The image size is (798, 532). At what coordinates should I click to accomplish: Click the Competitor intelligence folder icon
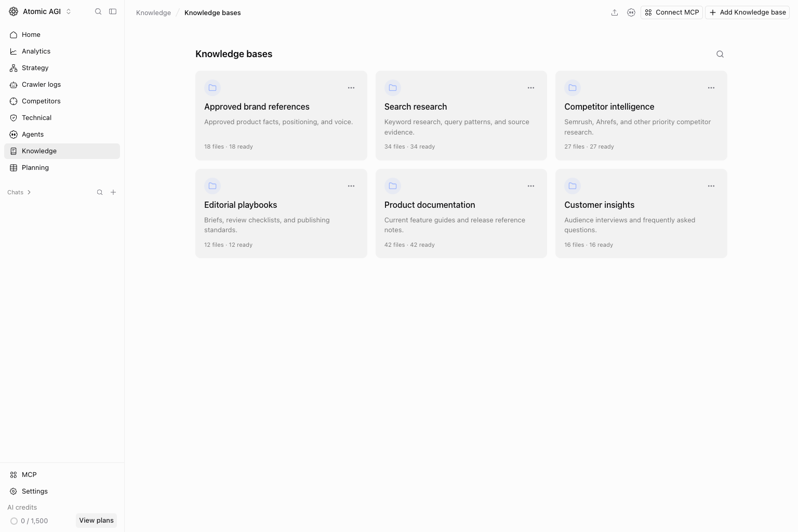coord(573,88)
